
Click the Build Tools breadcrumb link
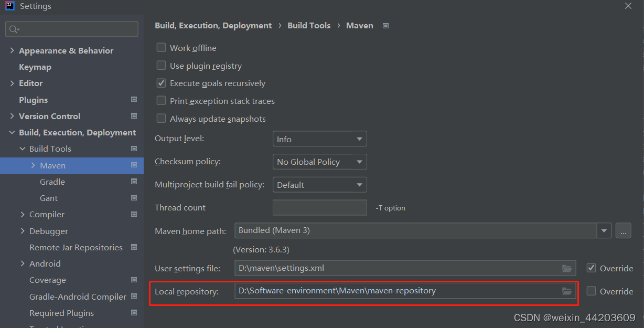coord(309,25)
